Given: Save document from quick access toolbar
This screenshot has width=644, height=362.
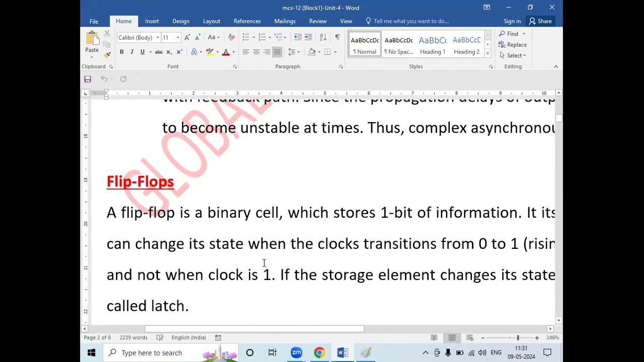Looking at the screenshot, I should (88, 79).
